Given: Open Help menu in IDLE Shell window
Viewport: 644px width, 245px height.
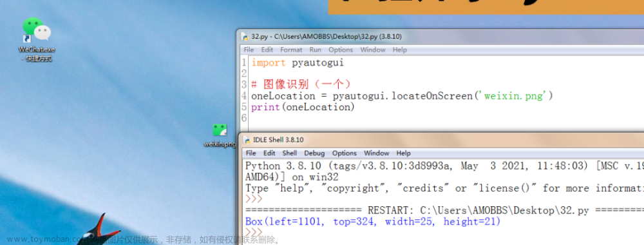Looking at the screenshot, I should click(403, 153).
